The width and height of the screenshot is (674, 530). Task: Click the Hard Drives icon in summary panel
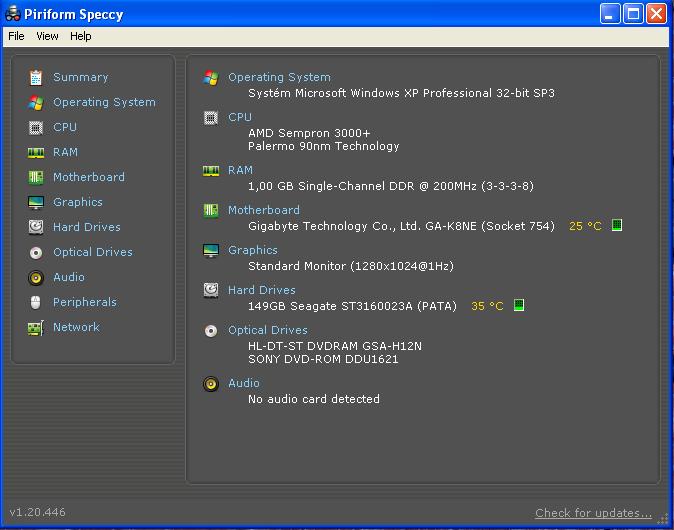[x=211, y=290]
